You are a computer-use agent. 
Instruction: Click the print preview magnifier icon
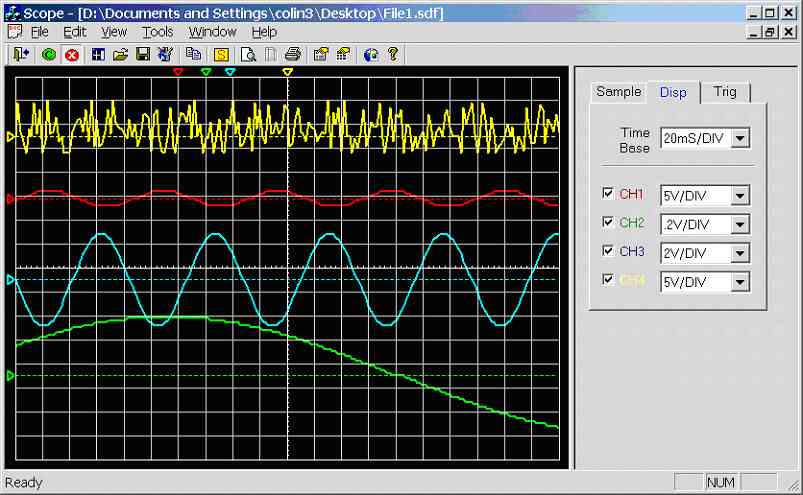click(246, 54)
